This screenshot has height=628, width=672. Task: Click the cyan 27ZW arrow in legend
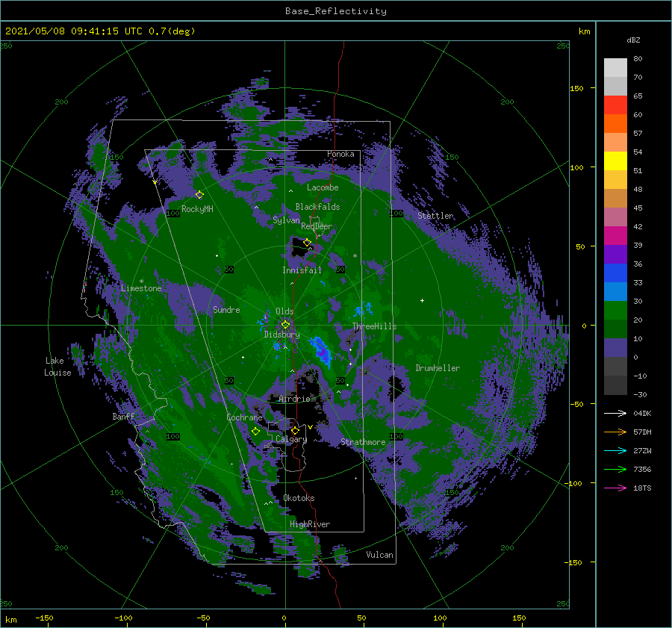click(615, 450)
